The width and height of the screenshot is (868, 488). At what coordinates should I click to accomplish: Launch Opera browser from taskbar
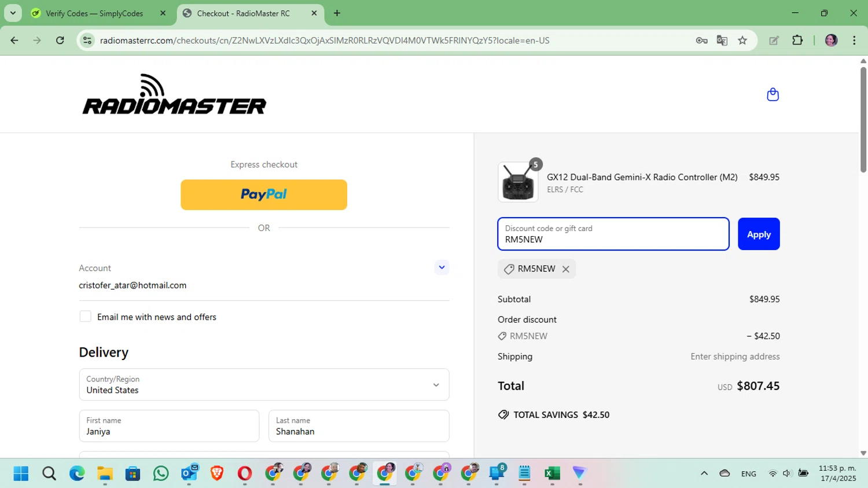tap(245, 474)
